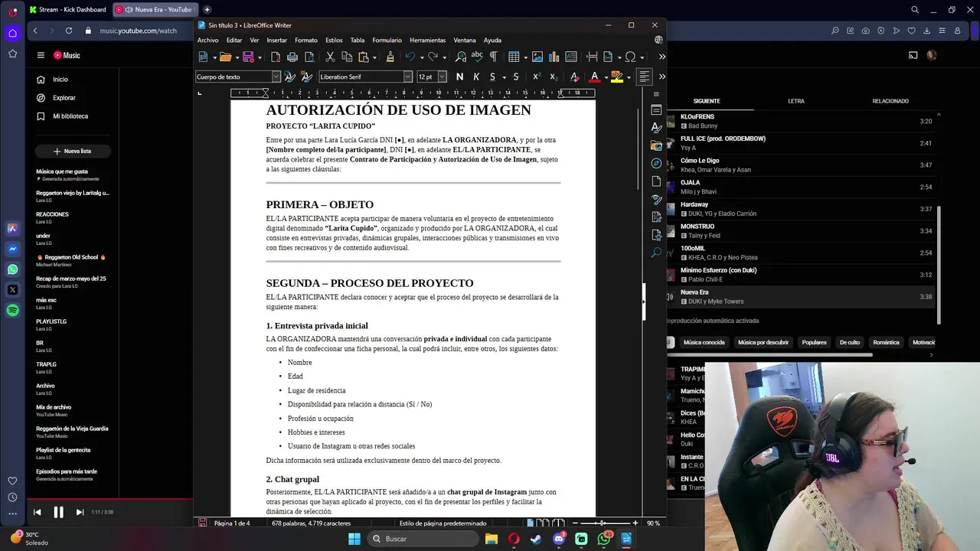
Task: Paste from clipboard icon
Action: pos(364,57)
